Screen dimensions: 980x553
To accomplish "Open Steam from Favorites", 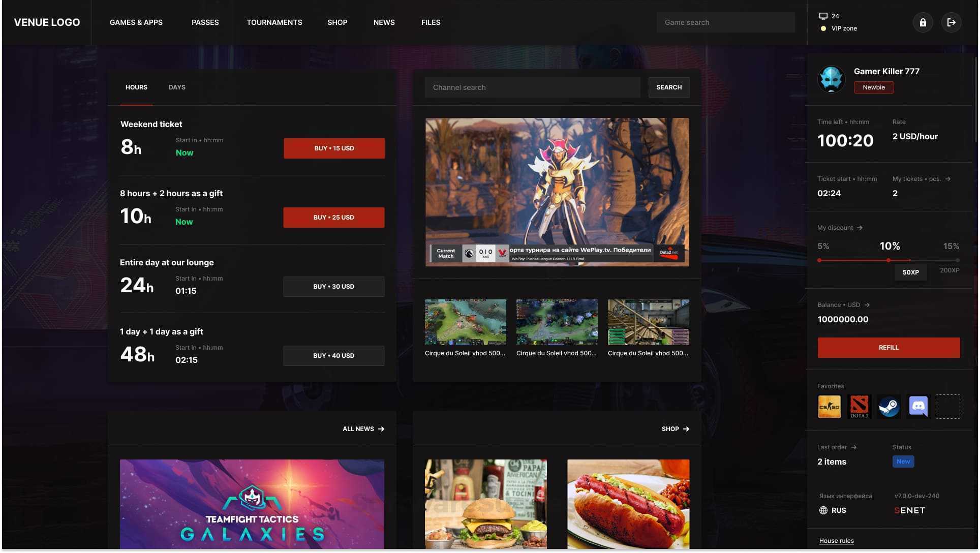I will tap(889, 407).
